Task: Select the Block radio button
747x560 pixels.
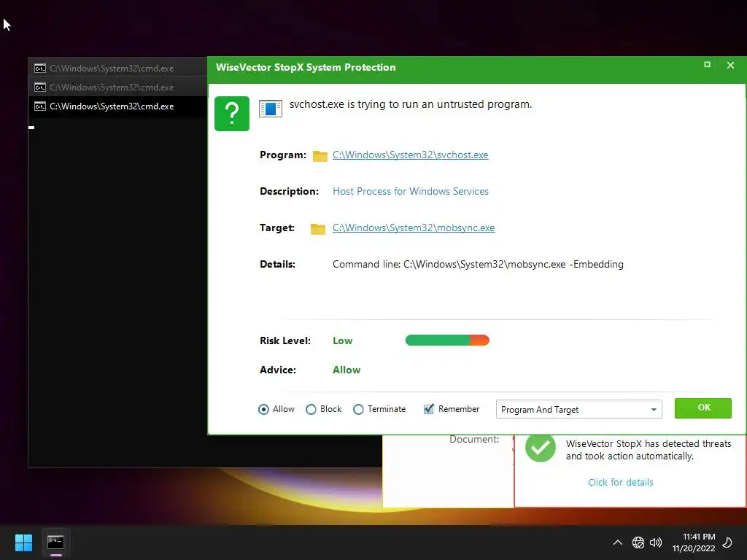Action: (x=311, y=410)
